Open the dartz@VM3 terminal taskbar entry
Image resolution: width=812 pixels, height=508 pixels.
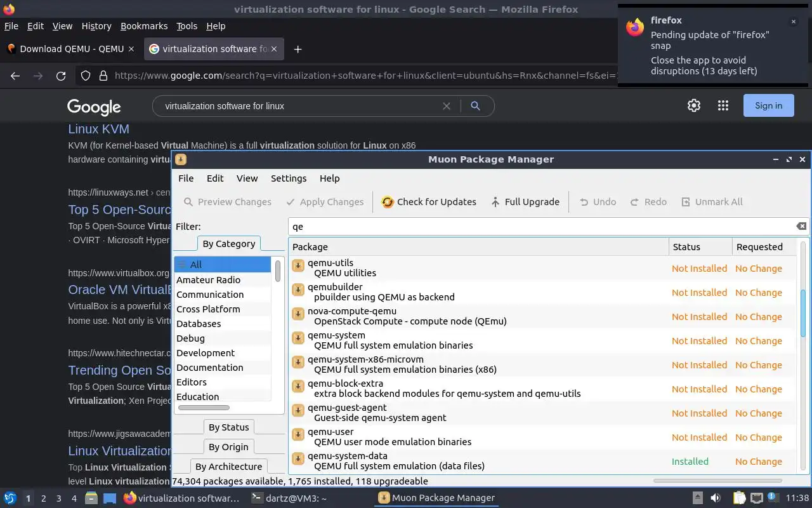pos(289,498)
